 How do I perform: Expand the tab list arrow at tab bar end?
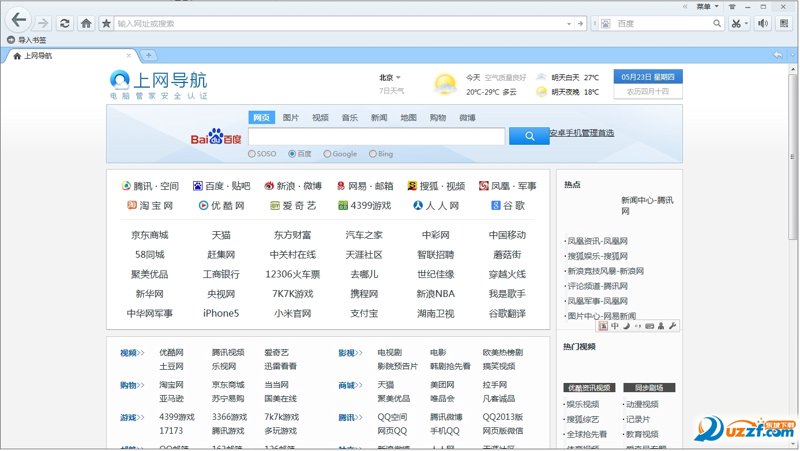(792, 55)
